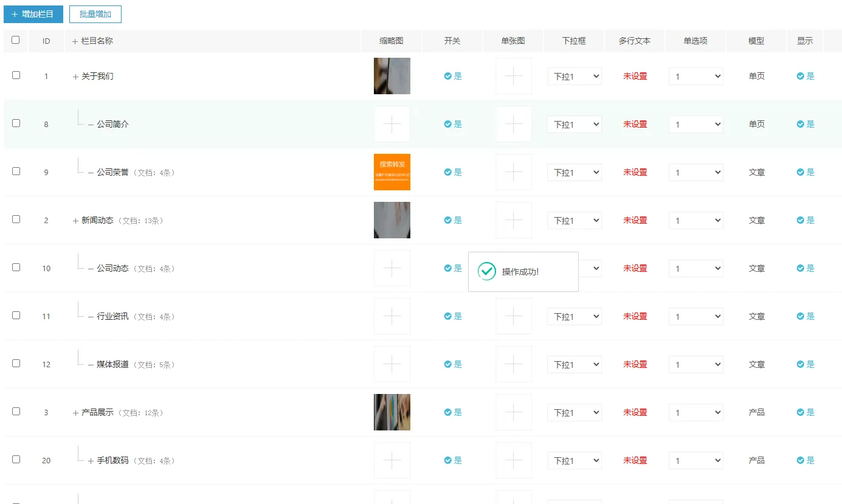Click the 模型 column header

coord(756,41)
